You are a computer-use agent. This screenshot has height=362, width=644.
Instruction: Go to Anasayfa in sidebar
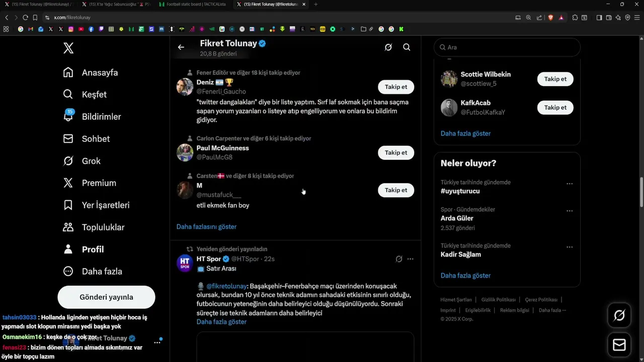coord(91,72)
